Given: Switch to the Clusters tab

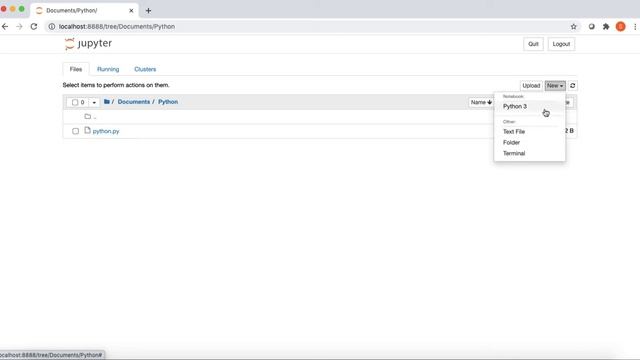Looking at the screenshot, I should point(145,69).
